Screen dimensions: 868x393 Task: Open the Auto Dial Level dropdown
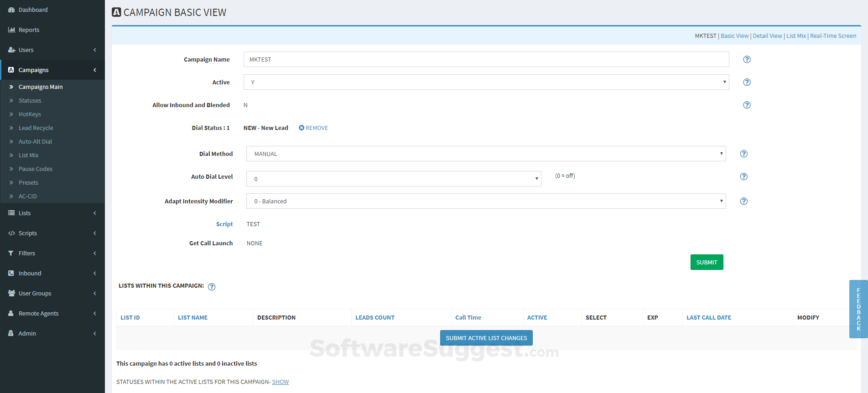click(x=394, y=179)
